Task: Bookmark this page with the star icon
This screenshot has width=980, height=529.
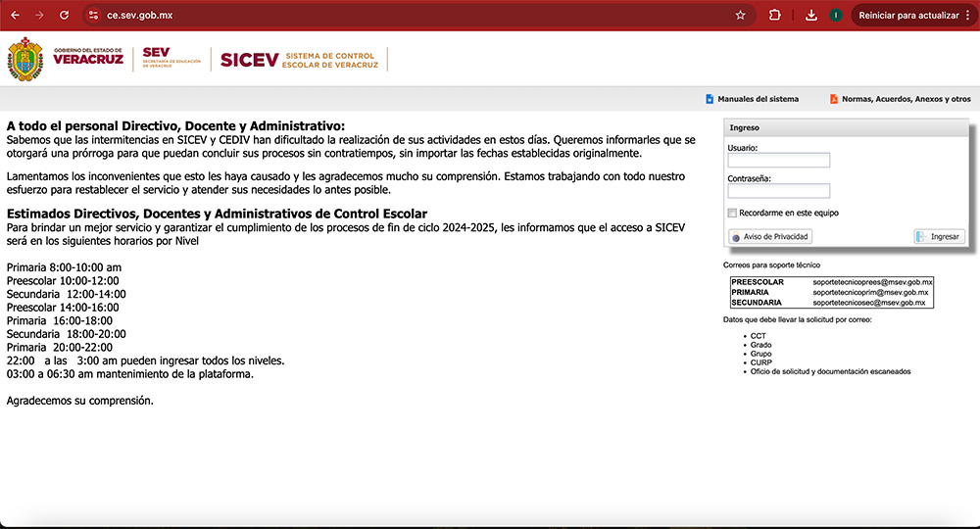Action: click(x=740, y=16)
